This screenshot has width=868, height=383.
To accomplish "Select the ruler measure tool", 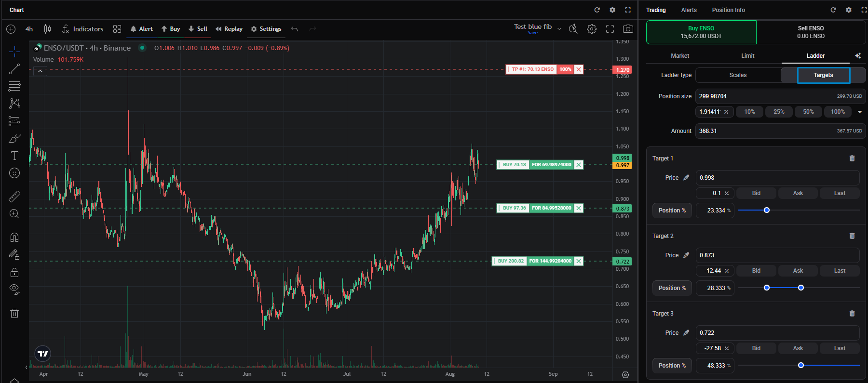I will 14,196.
